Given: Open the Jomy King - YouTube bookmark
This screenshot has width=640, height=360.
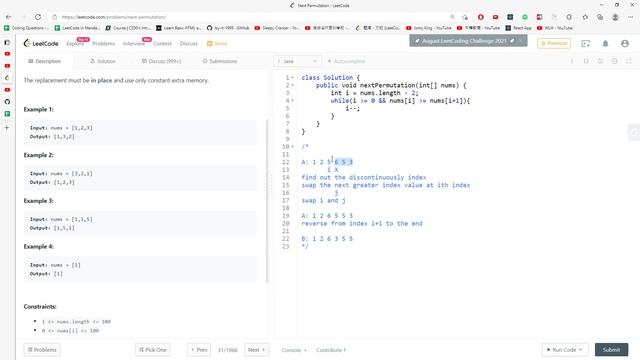Looking at the screenshot, I should tap(429, 28).
